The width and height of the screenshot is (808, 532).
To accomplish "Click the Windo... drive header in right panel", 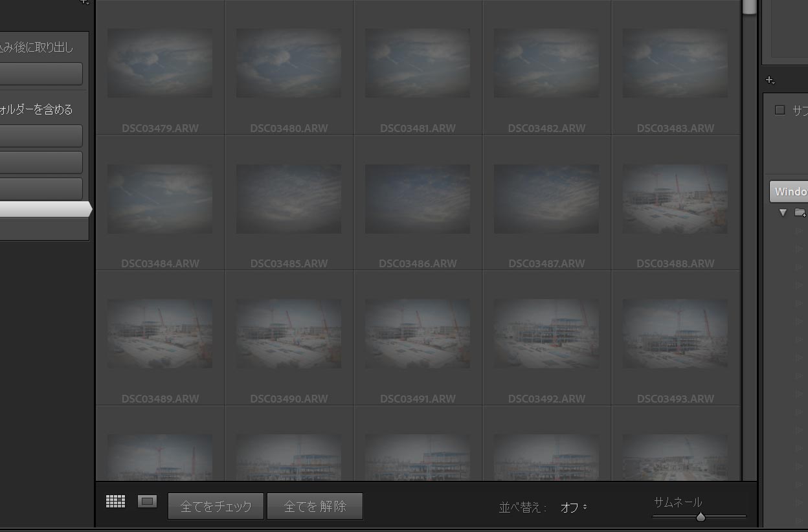I will point(790,192).
